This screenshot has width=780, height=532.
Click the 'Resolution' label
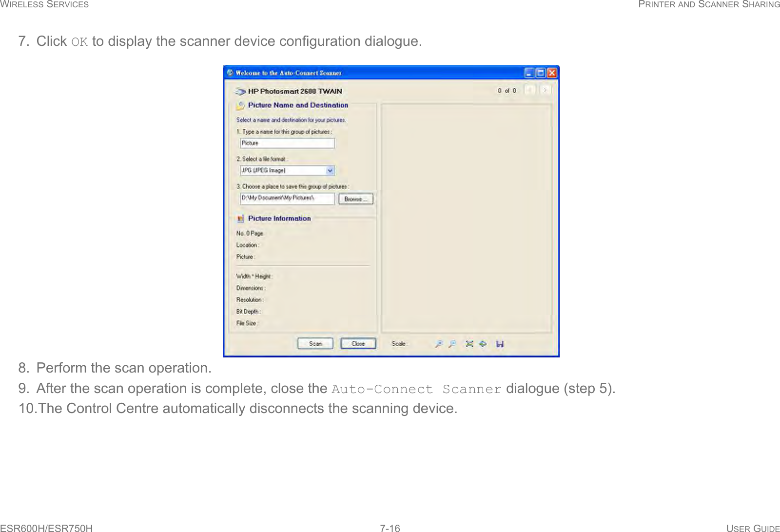tap(250, 300)
